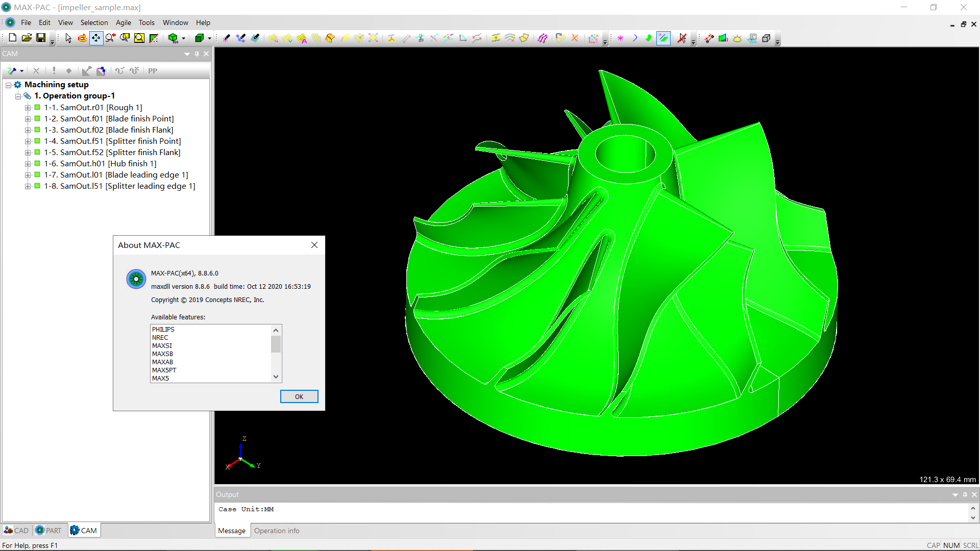Viewport: 980px width, 551px height.
Task: Click the magenta asterisk point icon
Action: 621,38
